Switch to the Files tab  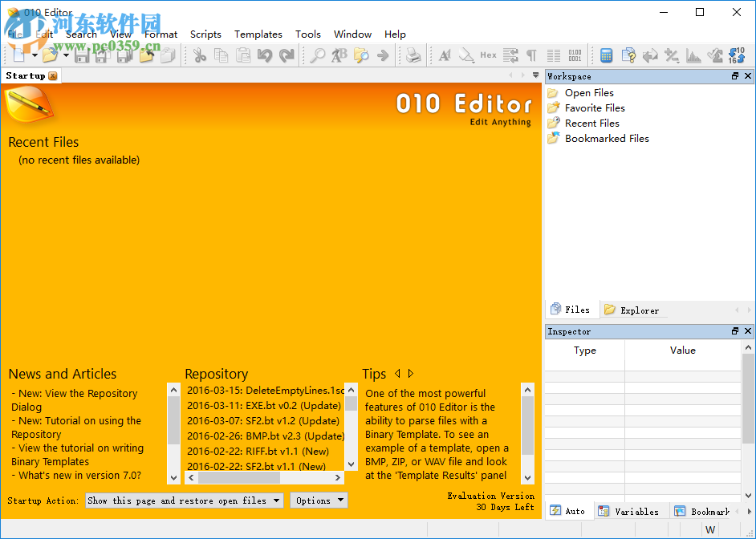tap(572, 310)
